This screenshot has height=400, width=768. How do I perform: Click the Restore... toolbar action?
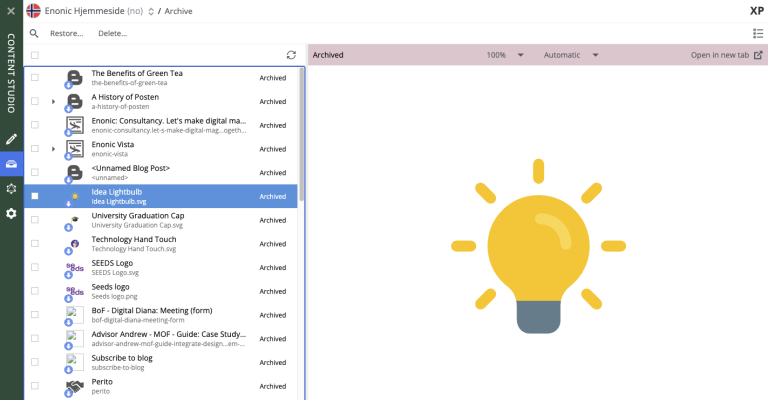click(67, 33)
